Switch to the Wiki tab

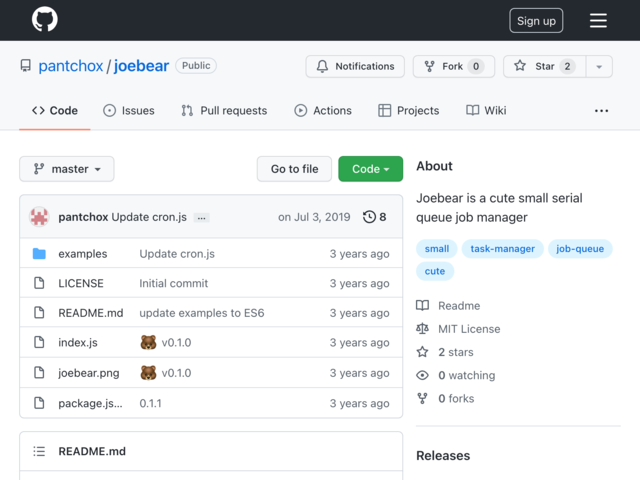coord(486,111)
